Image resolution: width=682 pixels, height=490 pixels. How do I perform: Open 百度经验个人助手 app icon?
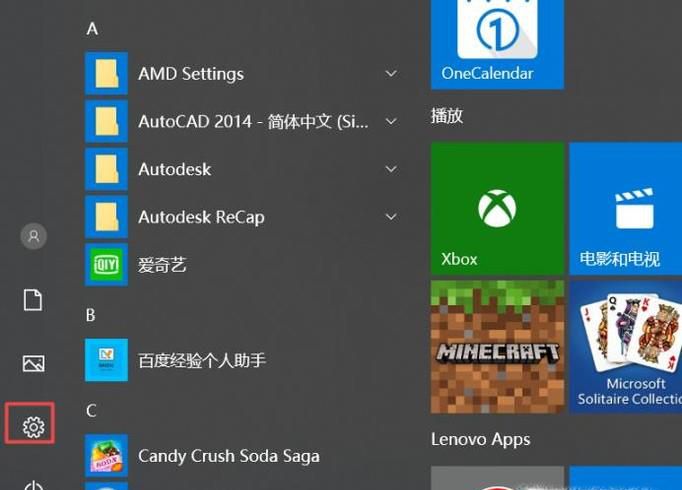coord(106,360)
